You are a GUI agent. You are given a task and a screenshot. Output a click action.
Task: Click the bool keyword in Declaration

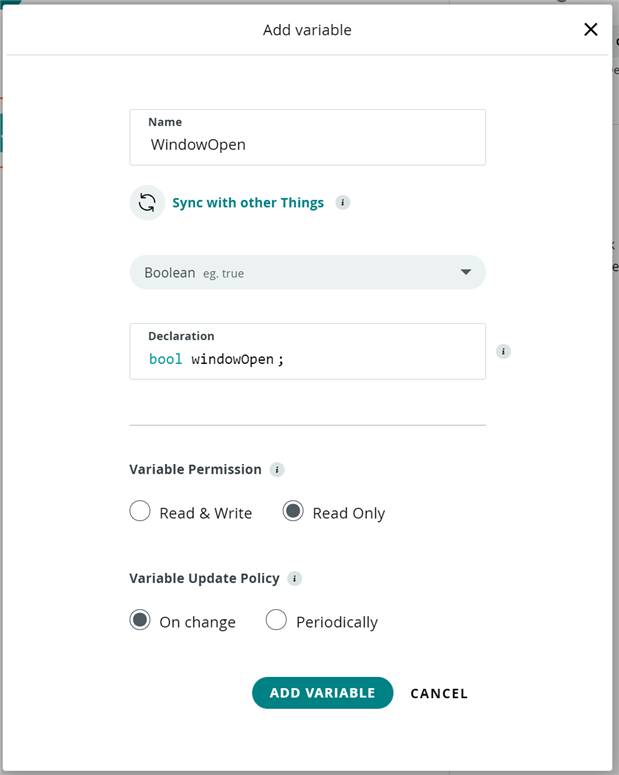pyautogui.click(x=166, y=359)
